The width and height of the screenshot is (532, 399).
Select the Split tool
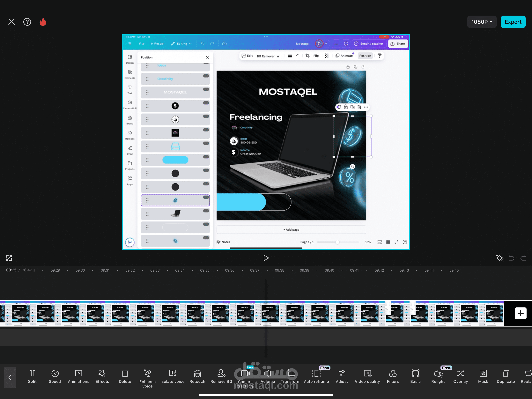32,376
